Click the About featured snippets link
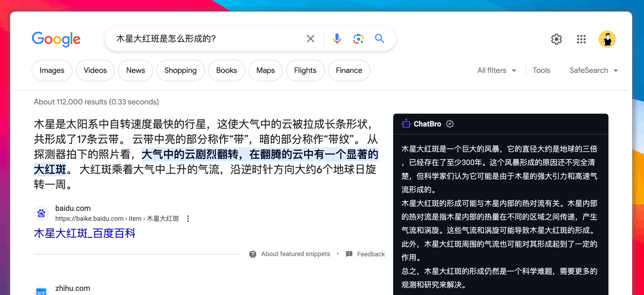This screenshot has height=295, width=644. point(295,254)
